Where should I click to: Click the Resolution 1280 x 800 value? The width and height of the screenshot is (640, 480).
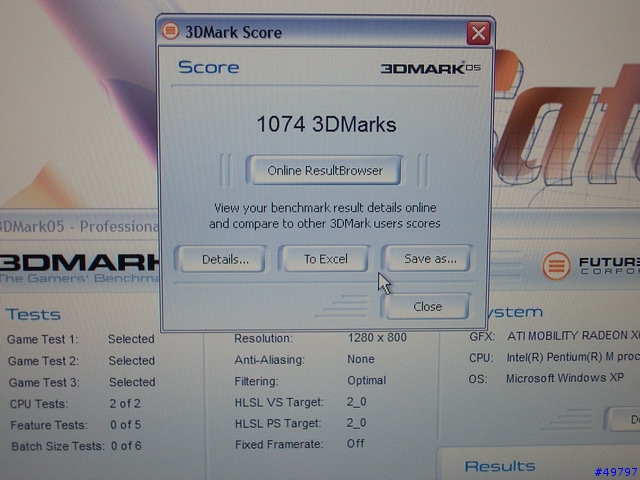pyautogui.click(x=377, y=338)
